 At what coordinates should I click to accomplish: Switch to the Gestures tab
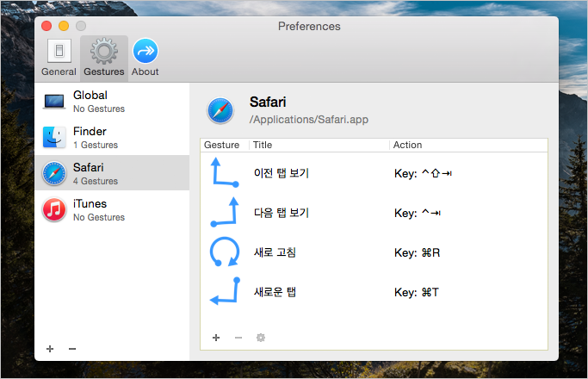(104, 59)
